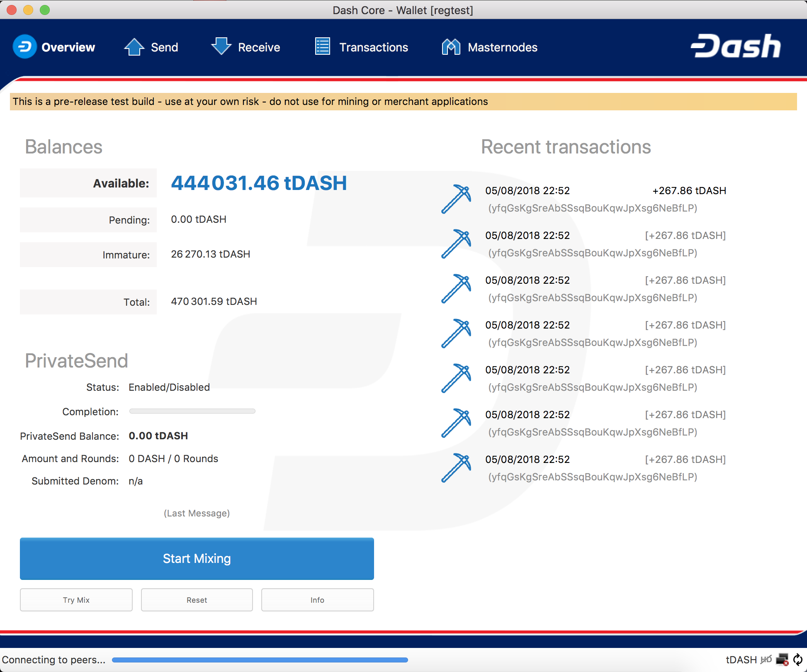
Task: Click the Recent transactions heading
Action: coord(566,147)
